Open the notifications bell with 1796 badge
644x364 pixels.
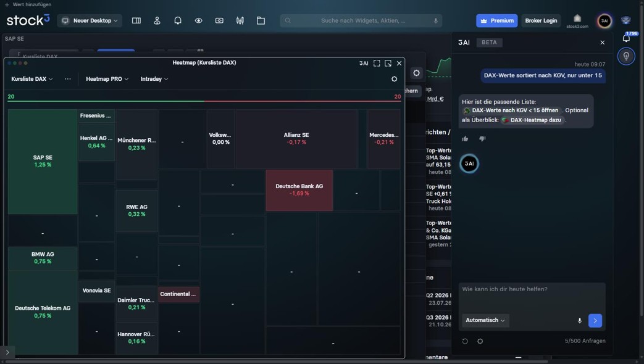coord(626,38)
